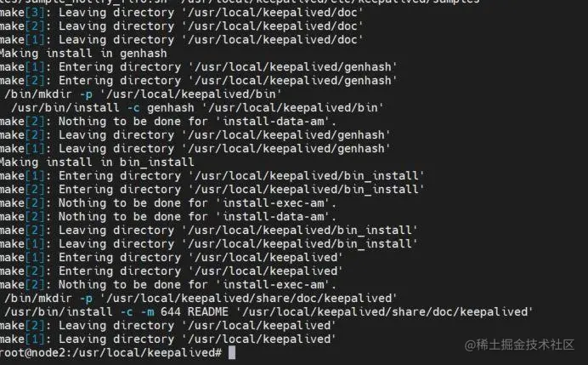The width and height of the screenshot is (588, 365).
Task: Click the make[1] Entering directory genhash line
Action: pyautogui.click(x=199, y=67)
